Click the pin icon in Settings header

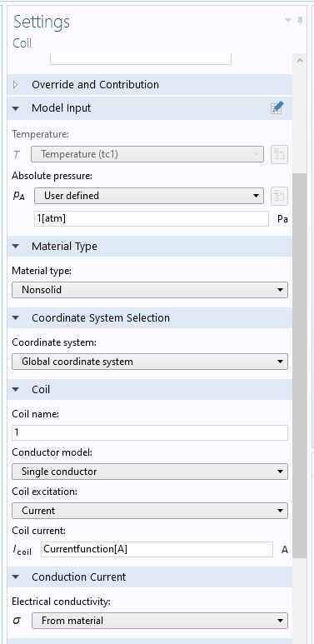pyautogui.click(x=301, y=21)
